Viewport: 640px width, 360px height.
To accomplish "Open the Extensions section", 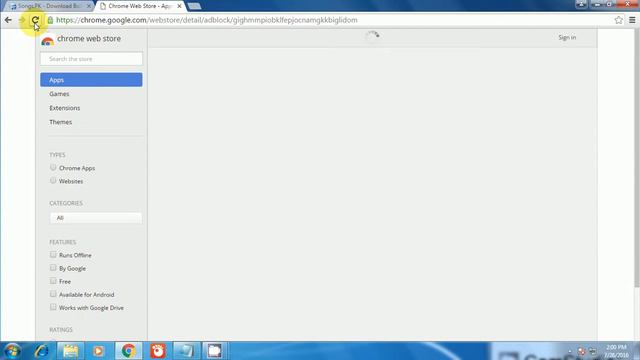I will [x=64, y=108].
